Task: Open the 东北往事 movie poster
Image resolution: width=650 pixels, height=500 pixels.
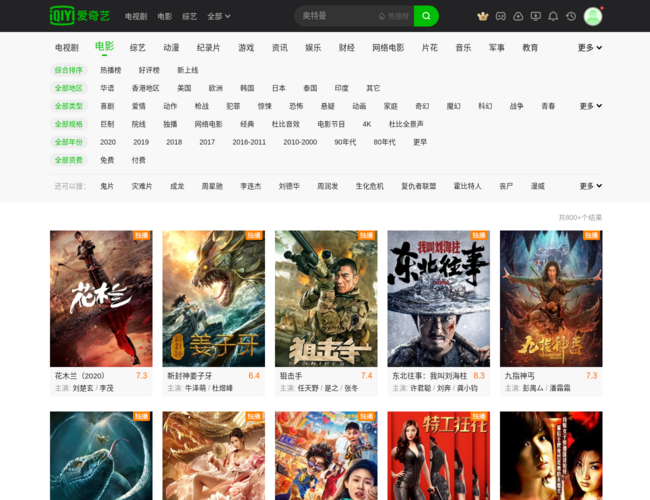Action: 439,299
